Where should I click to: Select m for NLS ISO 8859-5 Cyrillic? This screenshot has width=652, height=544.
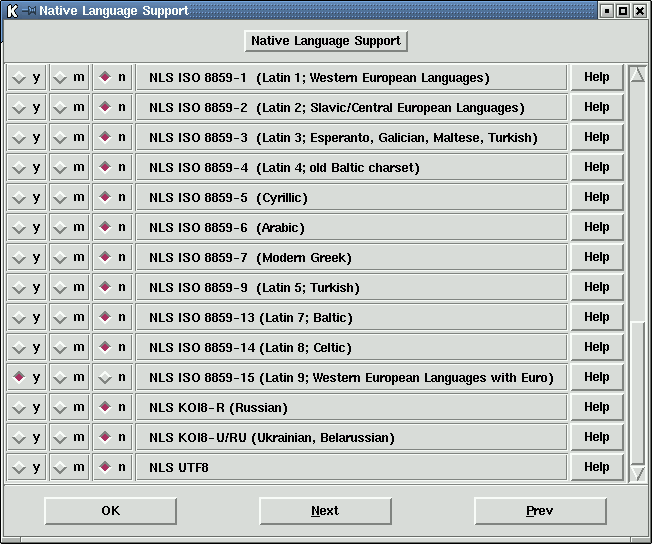tap(69, 197)
